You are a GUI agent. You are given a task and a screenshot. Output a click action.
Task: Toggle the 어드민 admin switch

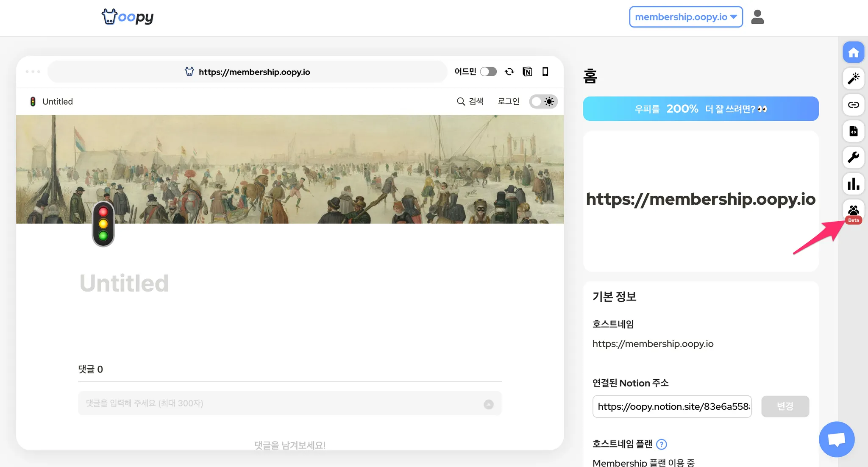click(488, 72)
